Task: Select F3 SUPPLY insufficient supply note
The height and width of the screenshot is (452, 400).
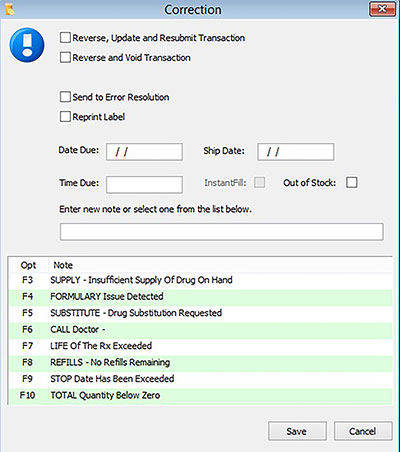Action: click(201, 280)
